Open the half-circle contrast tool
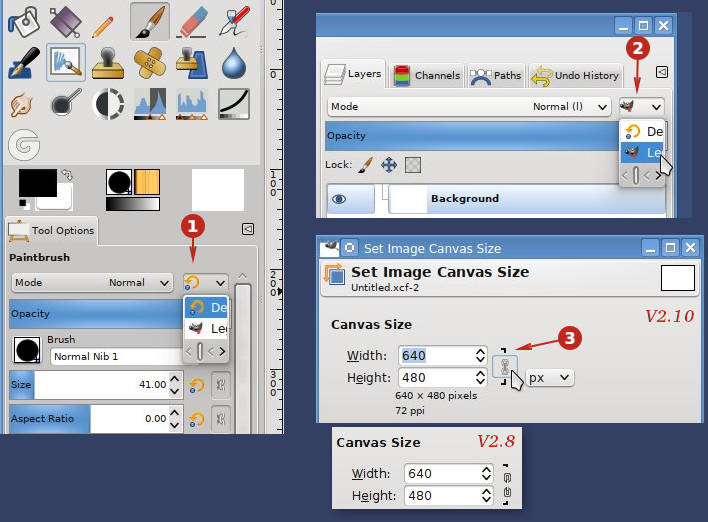The height and width of the screenshot is (522, 708). (107, 104)
